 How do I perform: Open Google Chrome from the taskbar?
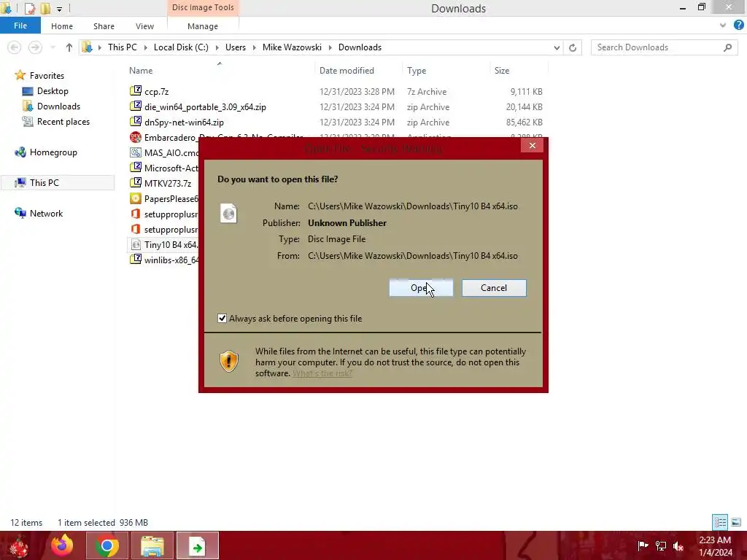click(107, 545)
